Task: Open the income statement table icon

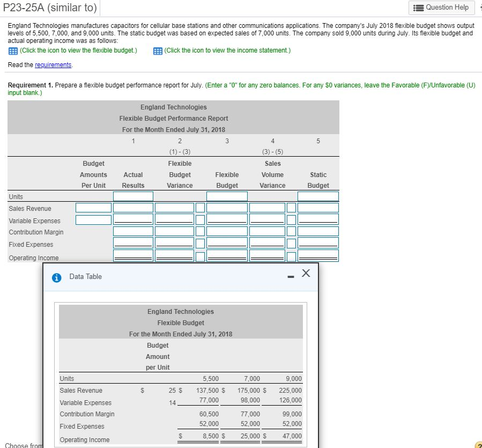Action: [158, 51]
